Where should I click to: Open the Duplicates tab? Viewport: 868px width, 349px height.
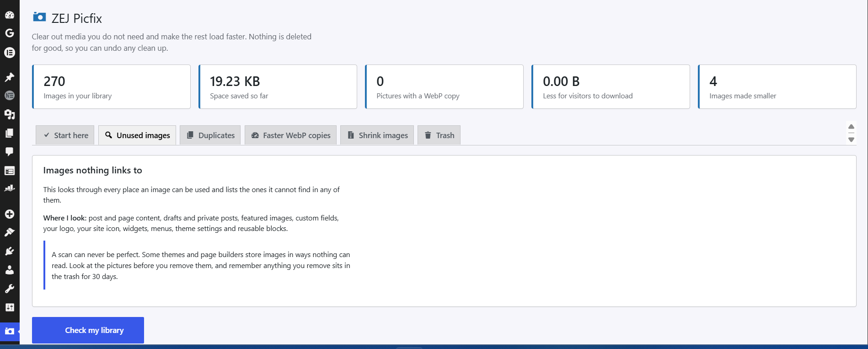point(210,135)
